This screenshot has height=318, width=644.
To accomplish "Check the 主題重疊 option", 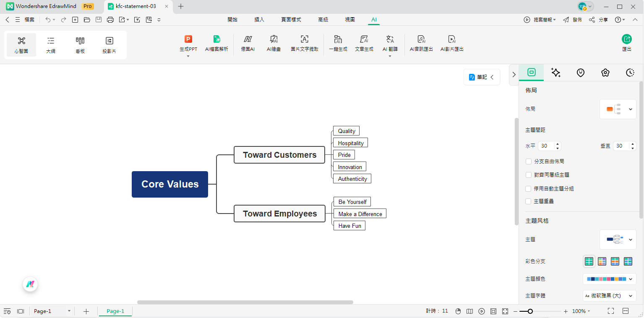I will (529, 201).
